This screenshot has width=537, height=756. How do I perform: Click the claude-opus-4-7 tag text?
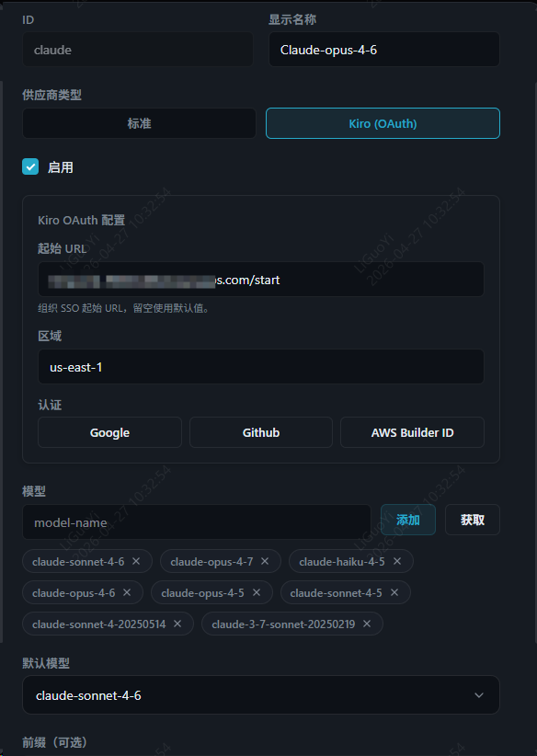(211, 562)
